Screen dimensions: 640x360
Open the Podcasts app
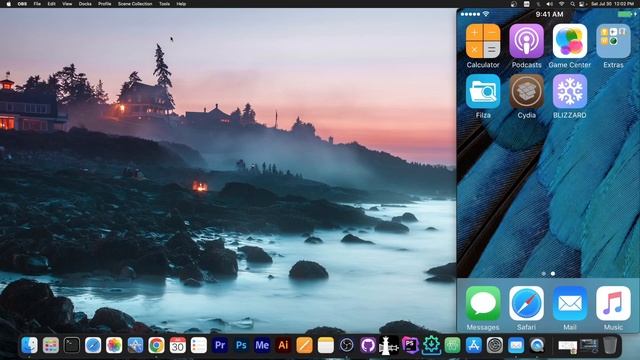point(526,41)
